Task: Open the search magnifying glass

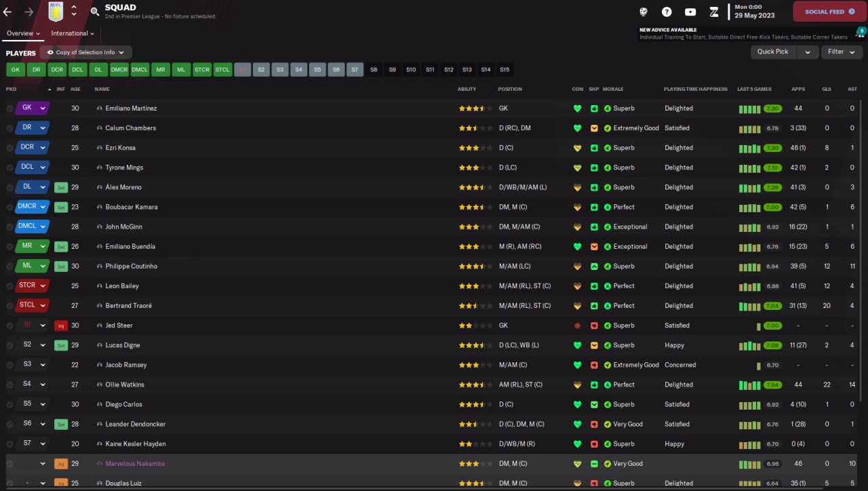Action: pos(94,12)
